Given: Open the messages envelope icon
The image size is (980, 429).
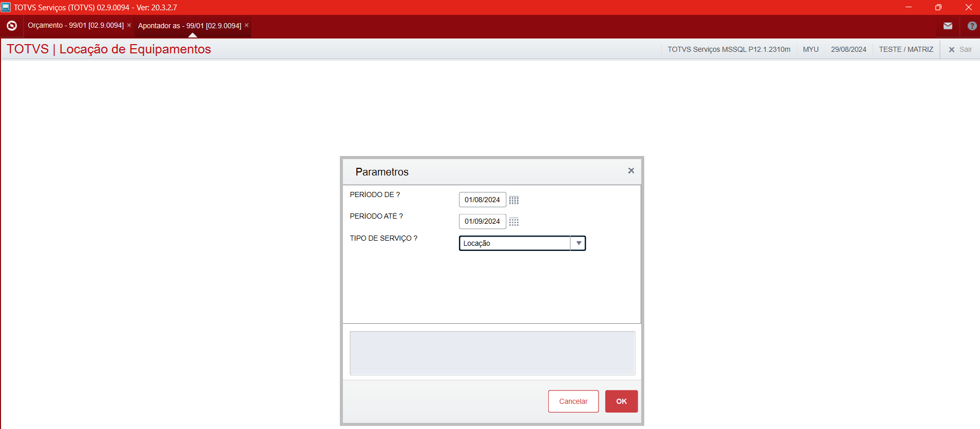Looking at the screenshot, I should coord(948,26).
